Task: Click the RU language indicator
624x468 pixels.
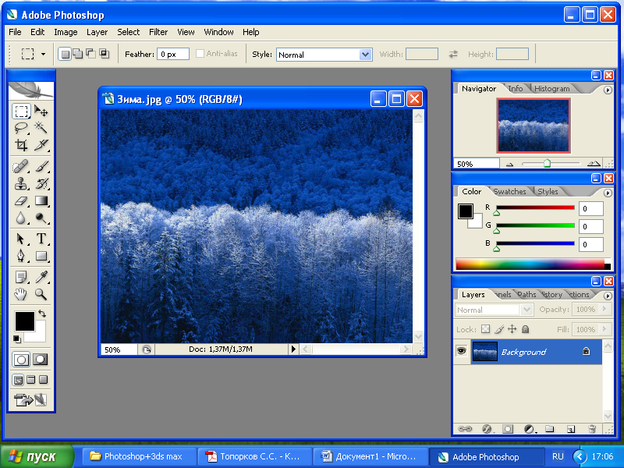Action: pyautogui.click(x=558, y=456)
